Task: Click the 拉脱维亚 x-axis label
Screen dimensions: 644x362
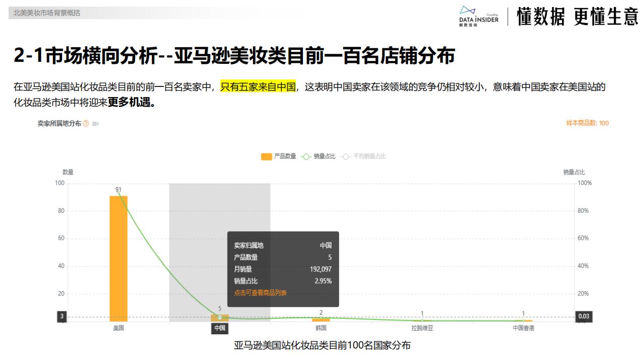Action: pyautogui.click(x=422, y=328)
